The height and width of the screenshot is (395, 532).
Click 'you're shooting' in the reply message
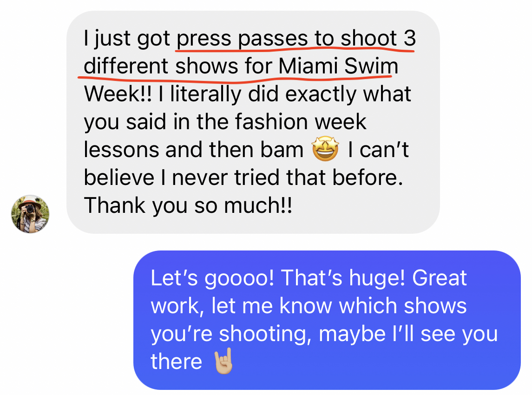[x=231, y=335]
